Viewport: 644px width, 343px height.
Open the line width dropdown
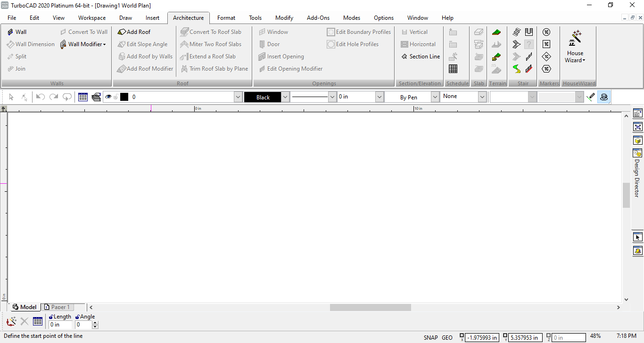coord(379,97)
